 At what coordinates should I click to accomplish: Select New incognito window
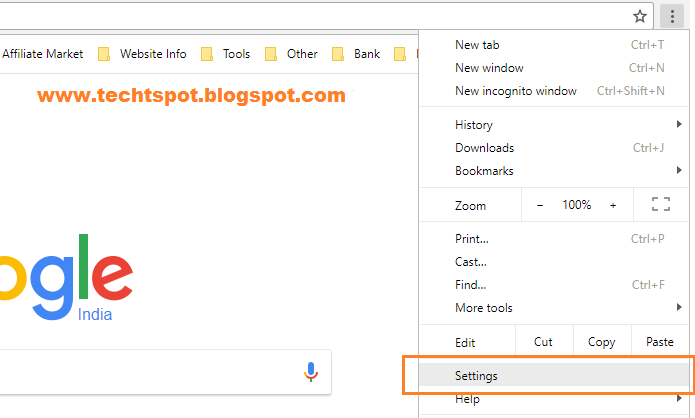tap(554, 91)
